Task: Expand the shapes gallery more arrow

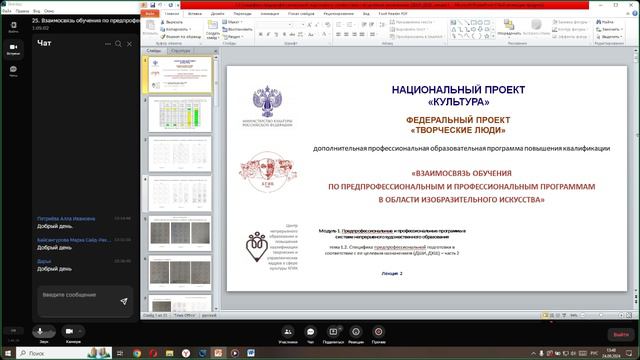Action: pos(493,36)
